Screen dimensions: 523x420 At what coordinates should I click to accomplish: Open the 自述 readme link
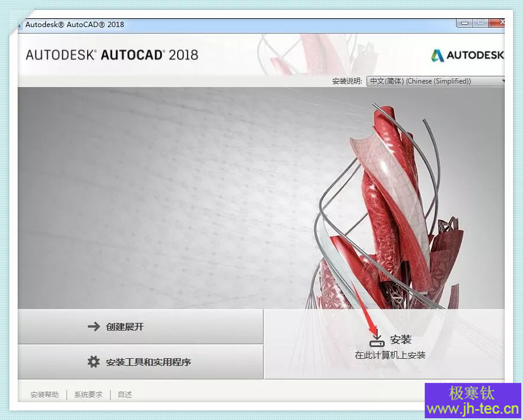click(x=125, y=395)
